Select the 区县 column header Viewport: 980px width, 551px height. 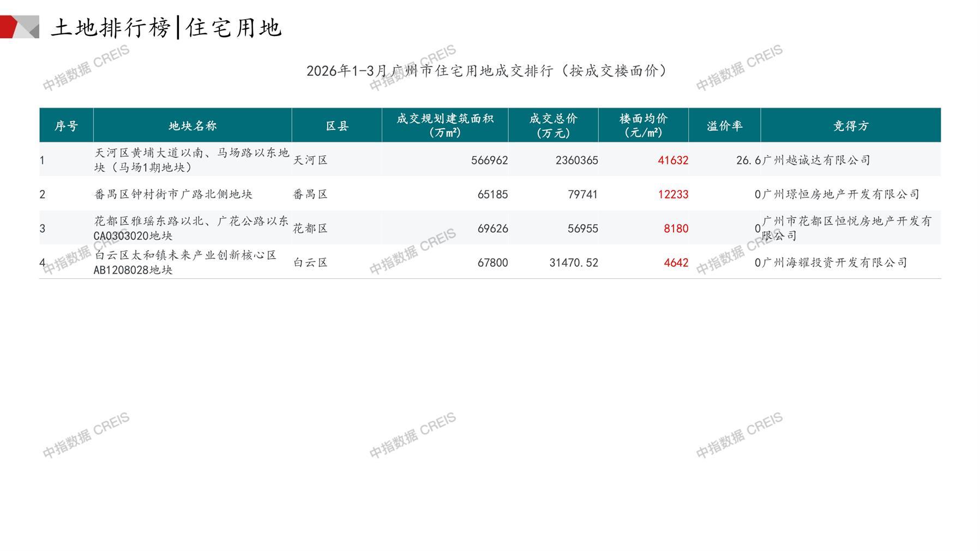(x=336, y=126)
